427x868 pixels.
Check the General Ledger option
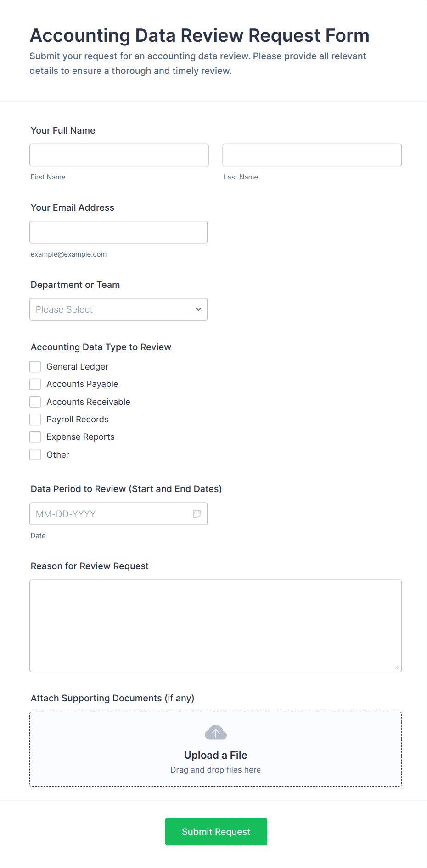[x=35, y=366]
